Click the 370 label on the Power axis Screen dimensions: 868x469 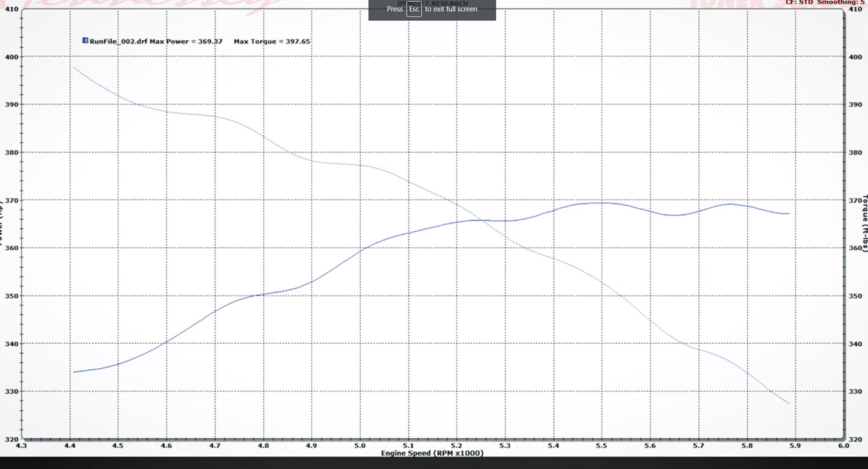tap(11, 200)
